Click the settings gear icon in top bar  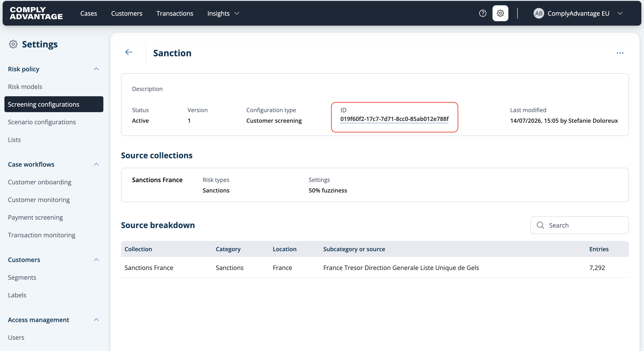[x=500, y=13]
